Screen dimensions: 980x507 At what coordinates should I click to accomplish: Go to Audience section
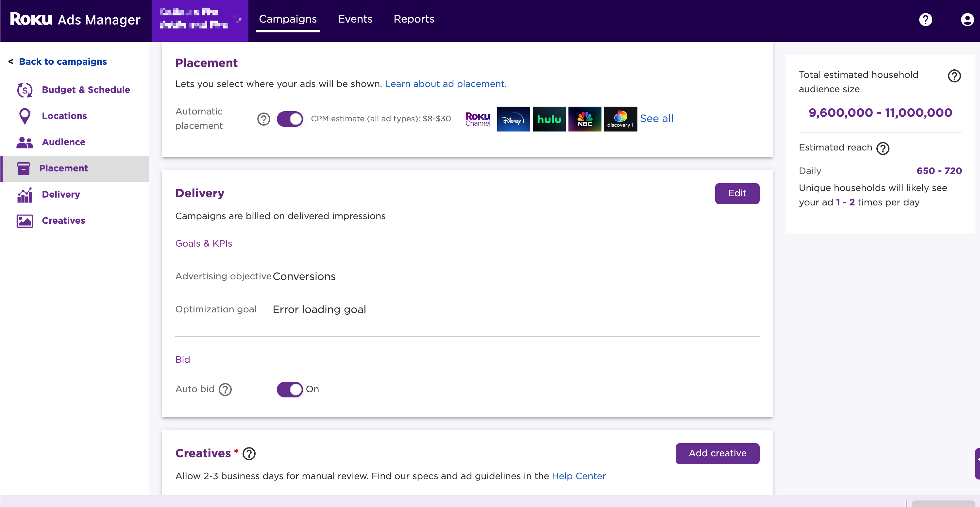pyautogui.click(x=63, y=142)
